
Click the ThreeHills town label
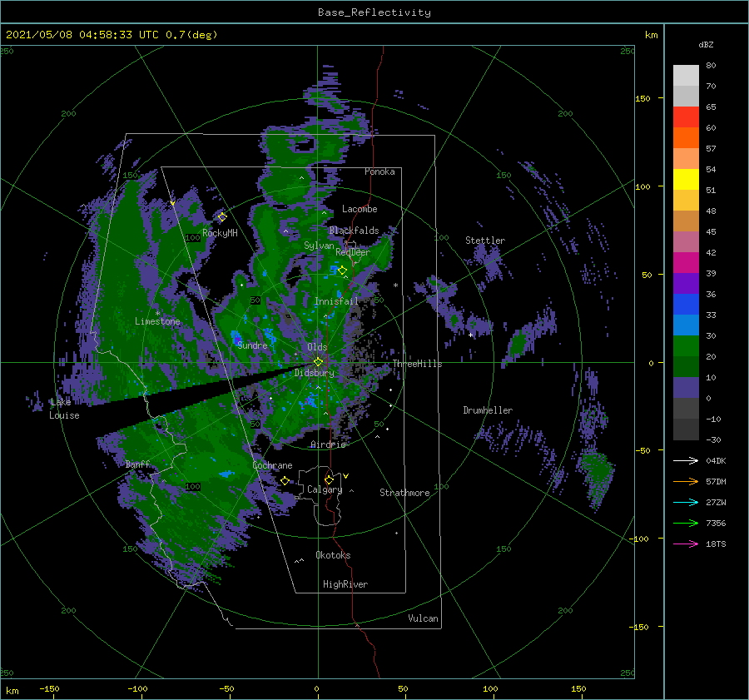tap(417, 364)
